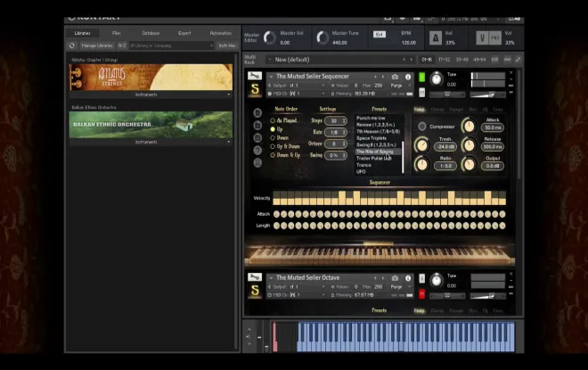588x370 pixels.
Task: Click the second round sidebar icon below the top
Action: [257, 125]
